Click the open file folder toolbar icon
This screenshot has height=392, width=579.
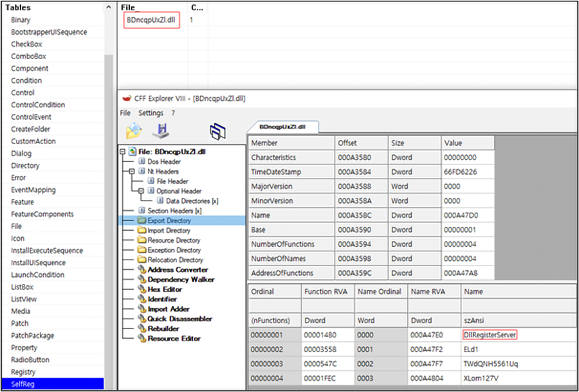tap(134, 130)
